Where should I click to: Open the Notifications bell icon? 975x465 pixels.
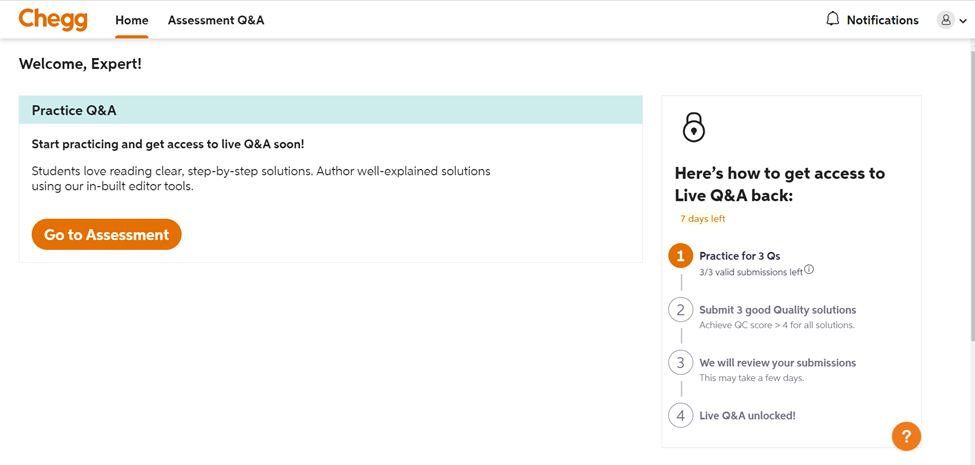(832, 19)
